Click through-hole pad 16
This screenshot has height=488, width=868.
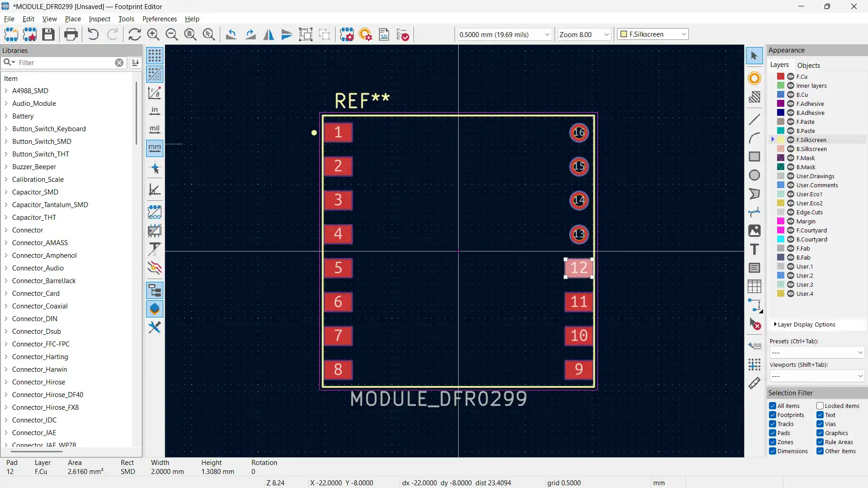(579, 133)
